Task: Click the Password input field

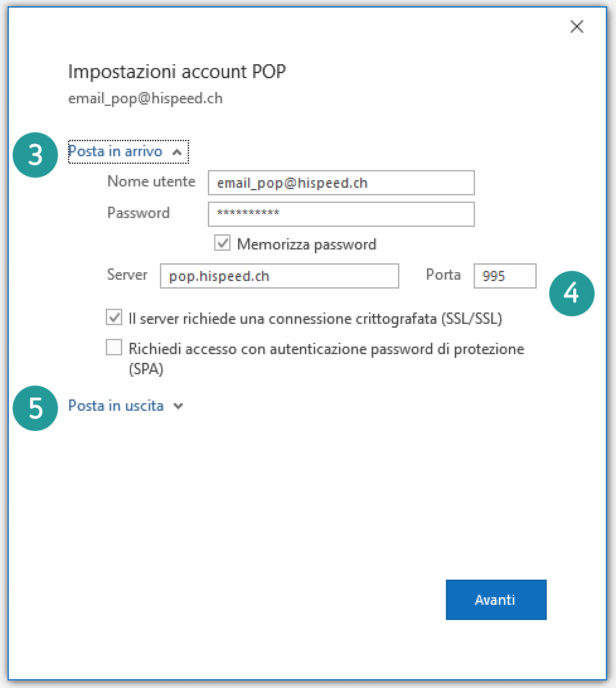Action: click(x=341, y=214)
